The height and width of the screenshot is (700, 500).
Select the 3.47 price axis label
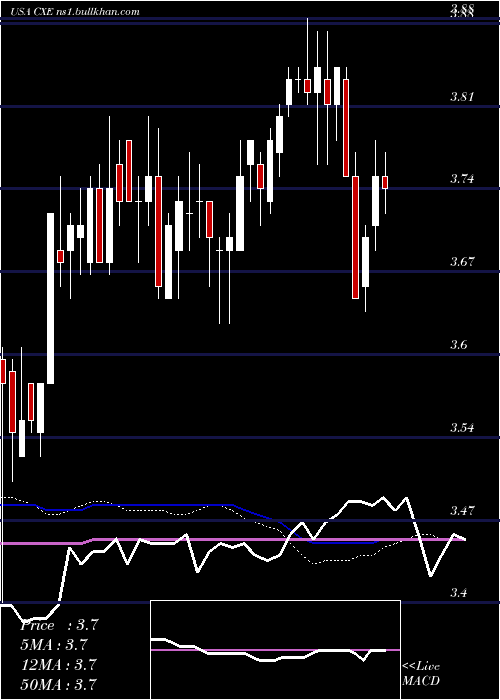(x=463, y=510)
